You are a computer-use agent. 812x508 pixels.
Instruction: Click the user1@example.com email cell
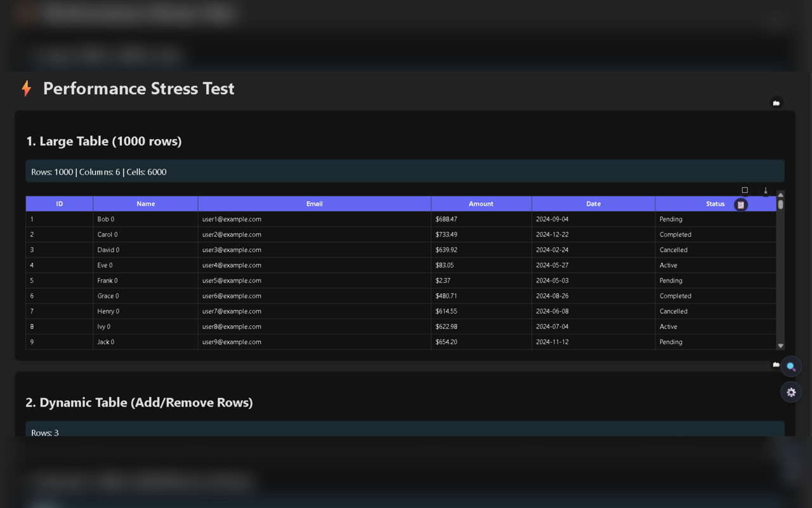315,219
